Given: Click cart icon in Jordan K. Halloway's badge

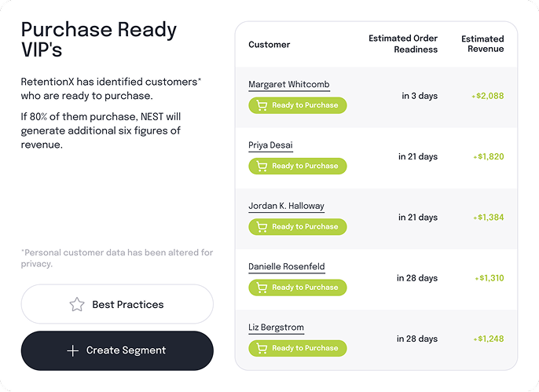Looking at the screenshot, I should (x=261, y=227).
